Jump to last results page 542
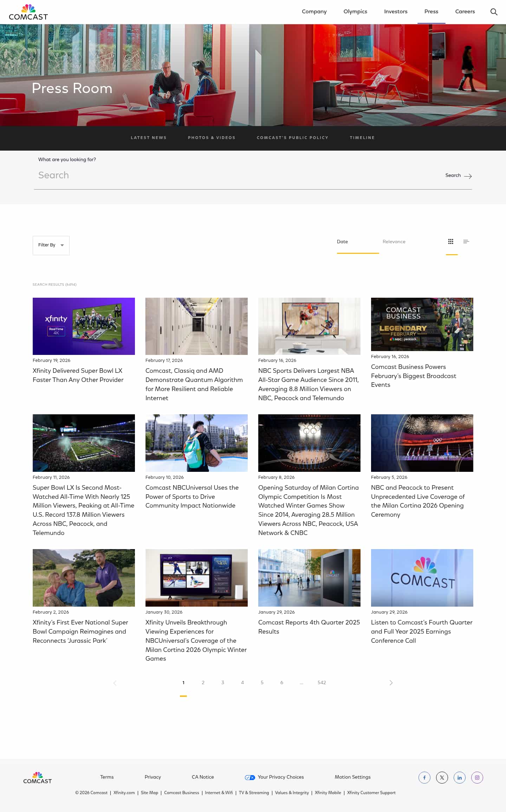The width and height of the screenshot is (506, 812). pyautogui.click(x=322, y=682)
